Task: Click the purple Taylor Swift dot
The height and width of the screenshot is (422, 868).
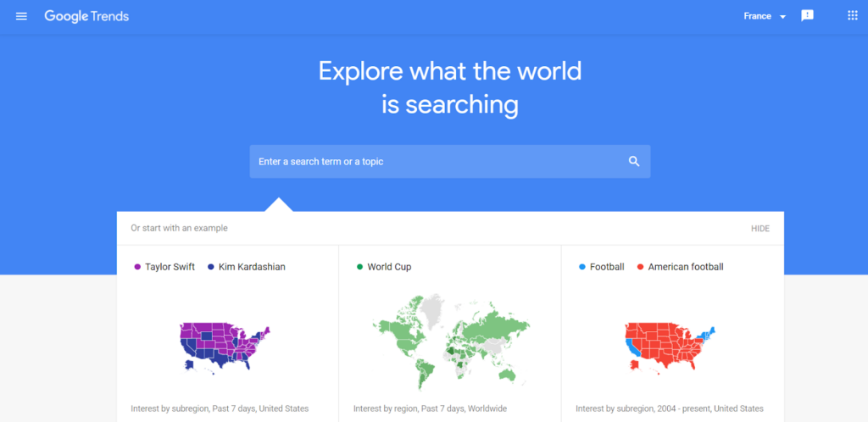Action: (x=137, y=267)
